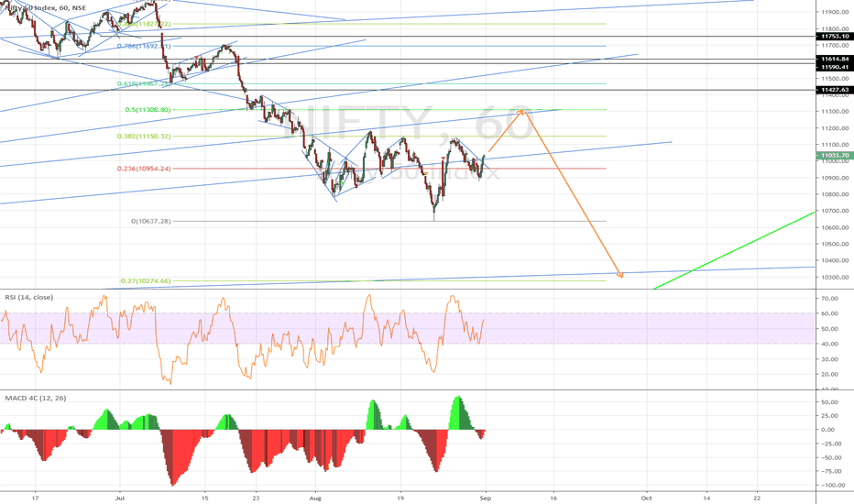Screen dimensions: 854x504
Task: Click the 11614.84 horizontal line price label
Action: coord(835,59)
